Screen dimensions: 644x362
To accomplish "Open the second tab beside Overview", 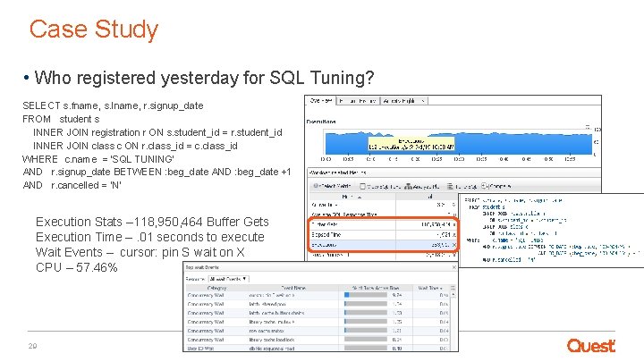I will coord(358,101).
